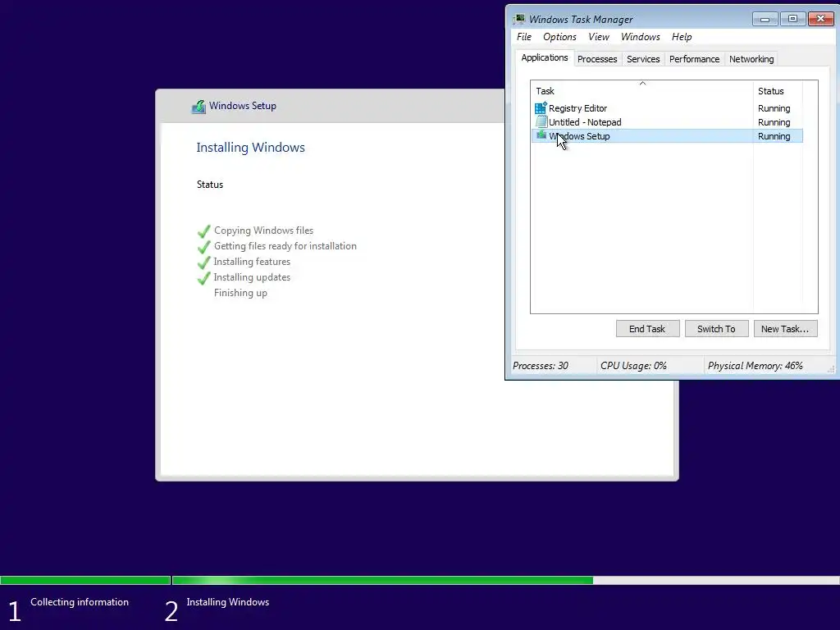
Task: Open the Options menu
Action: point(559,37)
